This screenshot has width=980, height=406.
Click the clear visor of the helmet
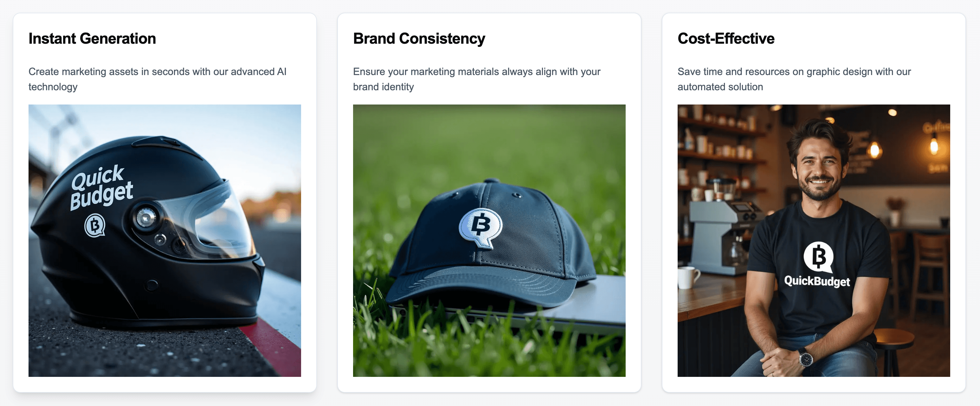213,220
